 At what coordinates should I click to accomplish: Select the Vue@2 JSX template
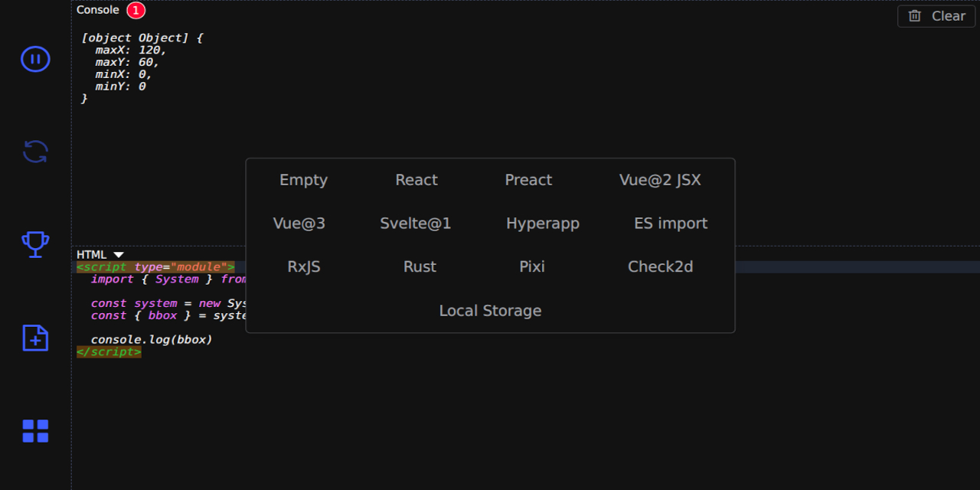(660, 180)
